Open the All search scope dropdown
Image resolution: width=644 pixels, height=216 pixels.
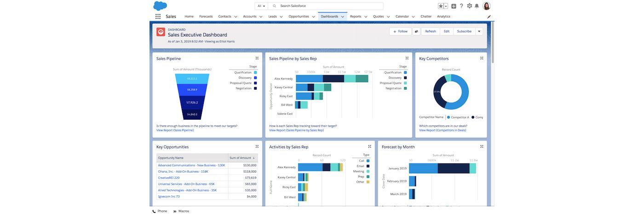click(261, 6)
